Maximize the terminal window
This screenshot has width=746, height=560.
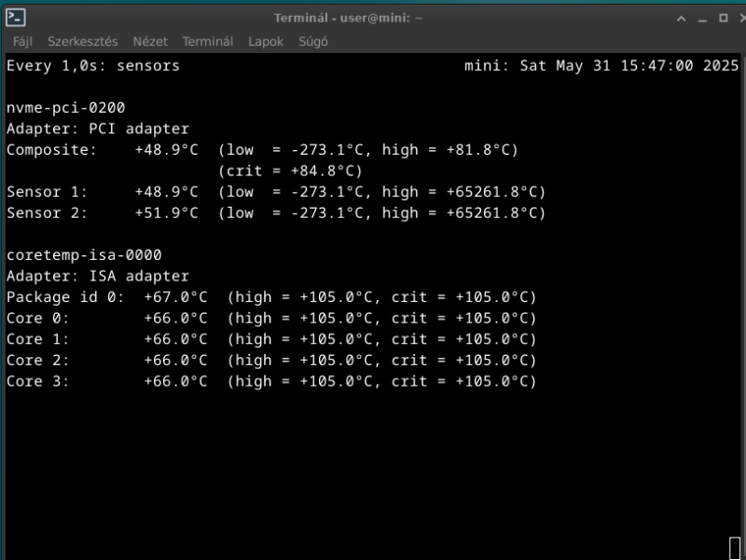tap(724, 18)
